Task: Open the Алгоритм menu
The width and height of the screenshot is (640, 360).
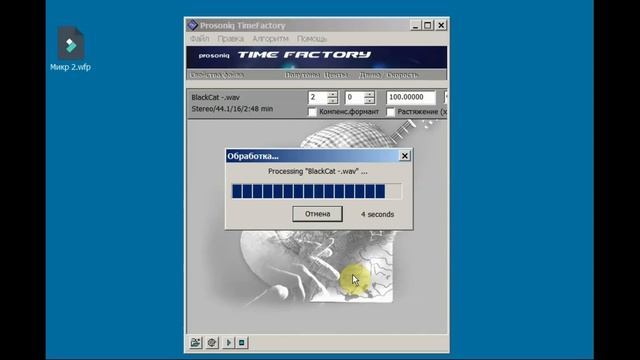Action: 270,38
